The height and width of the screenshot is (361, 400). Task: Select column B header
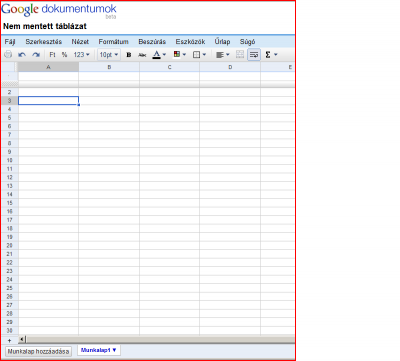click(x=109, y=67)
